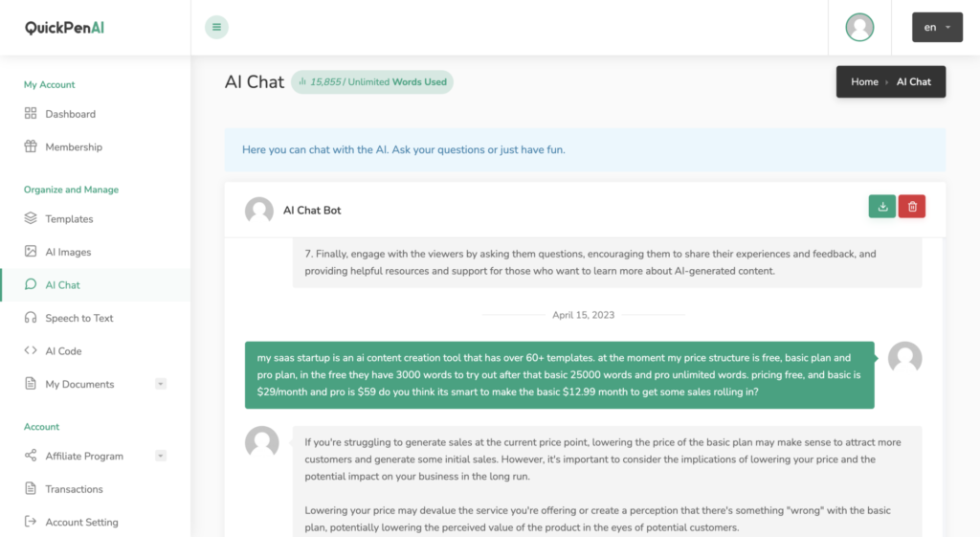Image resolution: width=980 pixels, height=537 pixels.
Task: Download the AI chat conversation
Action: (x=882, y=206)
